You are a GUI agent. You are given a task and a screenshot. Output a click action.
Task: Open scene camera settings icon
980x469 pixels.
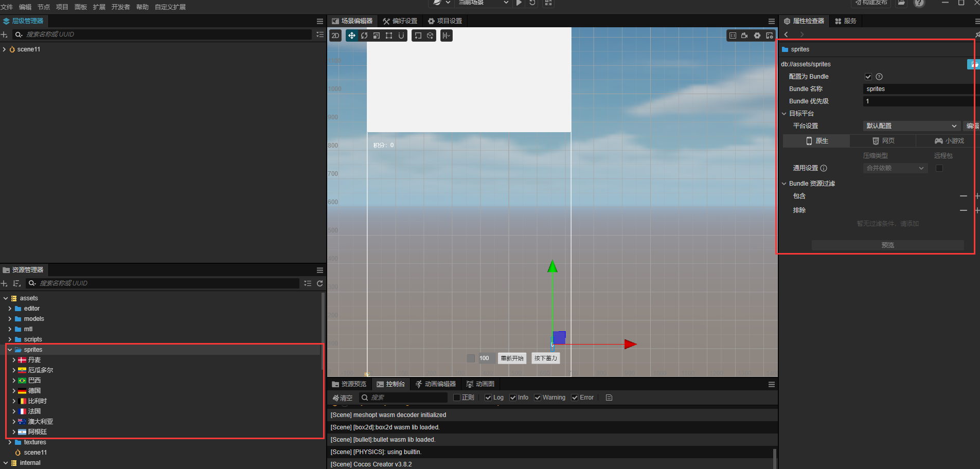(744, 35)
